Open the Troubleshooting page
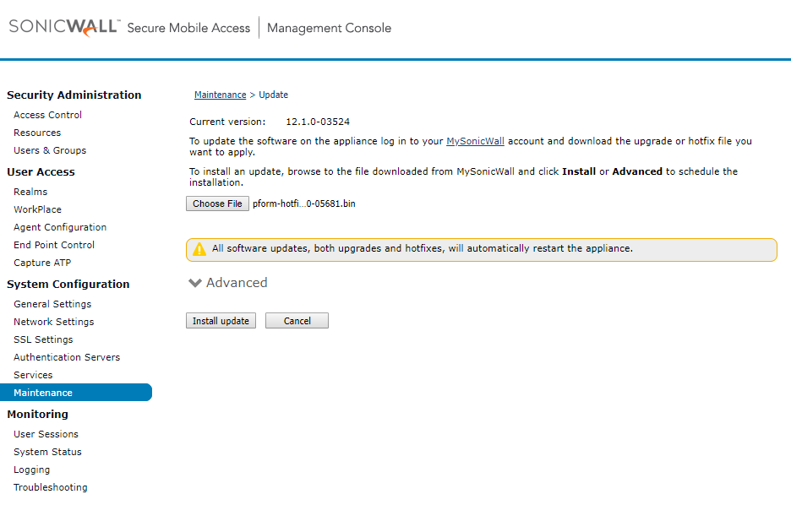Viewport: 791px width, 532px height. click(50, 487)
